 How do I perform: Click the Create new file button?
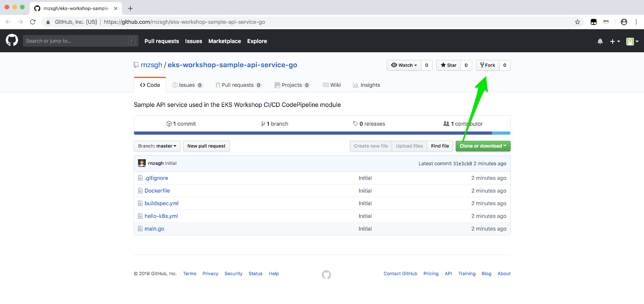tap(371, 146)
